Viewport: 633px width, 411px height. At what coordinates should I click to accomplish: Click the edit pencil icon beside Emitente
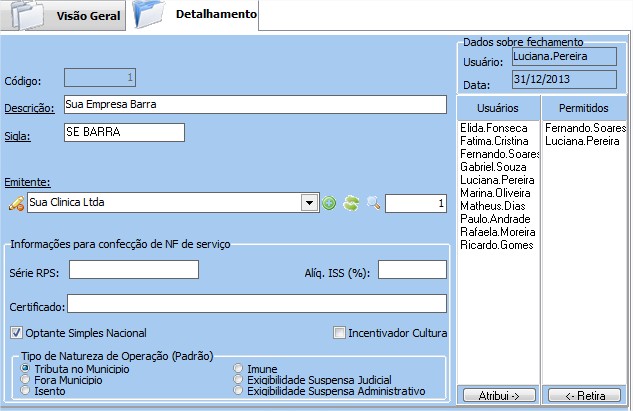15,204
